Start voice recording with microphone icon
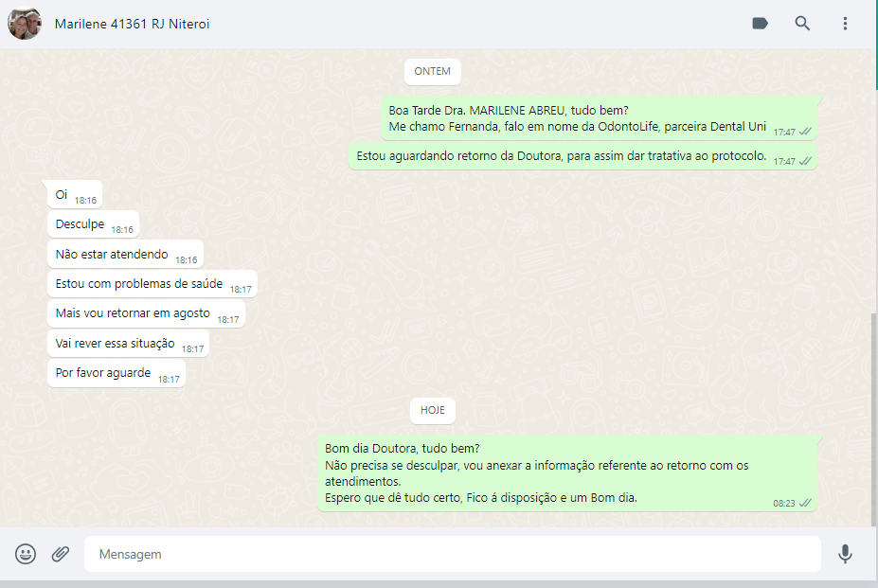Screen dimensions: 878x588 845,554
